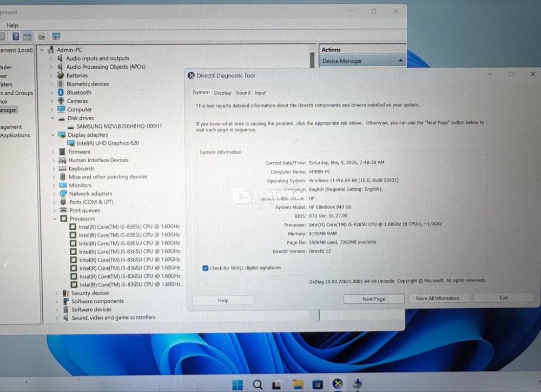The image size is (541, 392).
Task: Open Microsoft Store from the taskbar
Action: (318, 384)
